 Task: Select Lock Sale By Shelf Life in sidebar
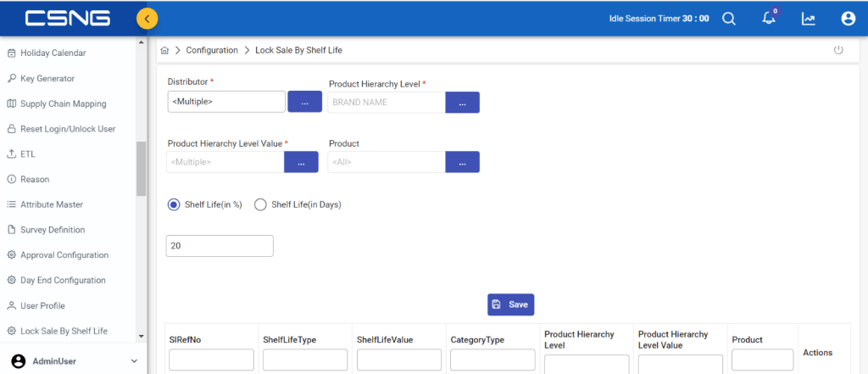click(64, 331)
